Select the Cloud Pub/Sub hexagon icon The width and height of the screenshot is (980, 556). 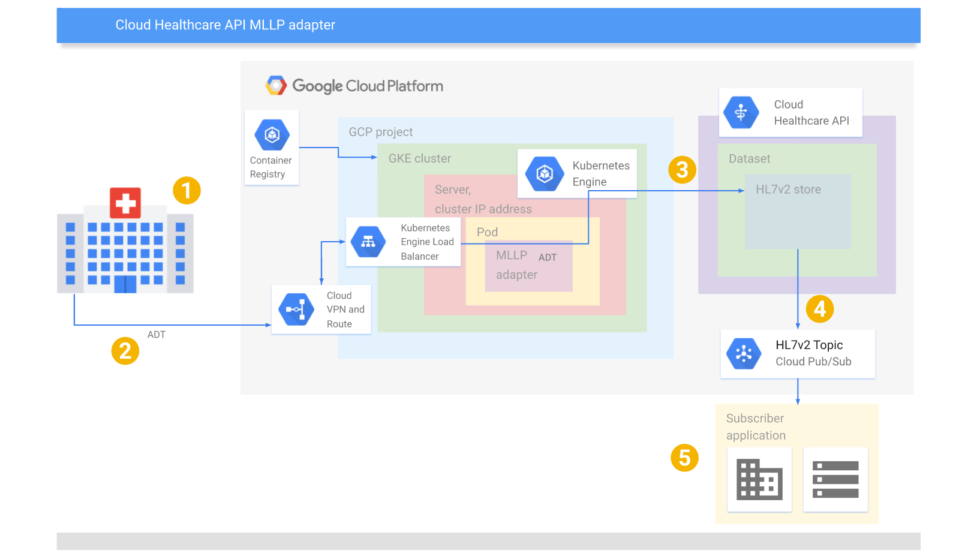tap(744, 353)
